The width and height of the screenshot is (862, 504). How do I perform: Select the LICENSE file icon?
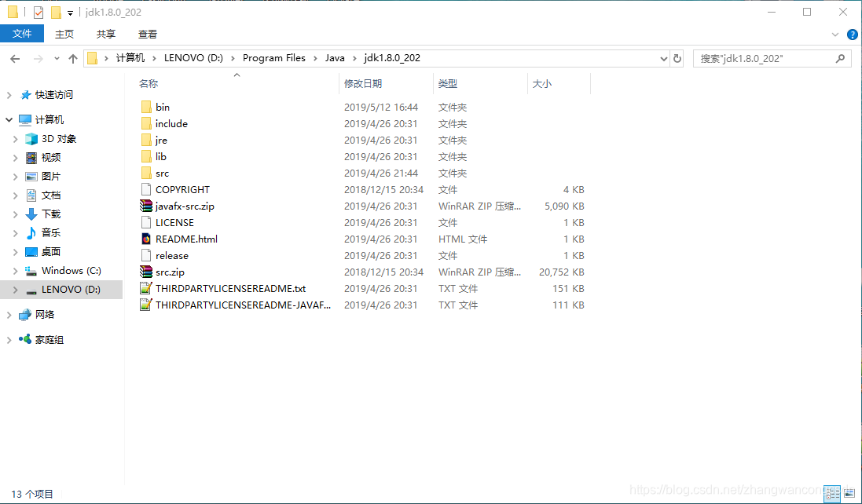pos(146,222)
